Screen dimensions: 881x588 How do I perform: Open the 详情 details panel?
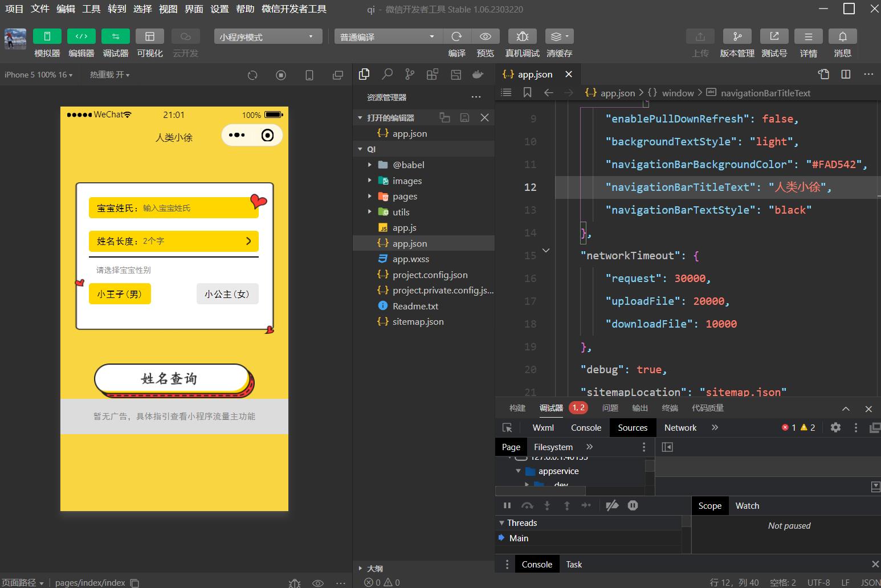[x=809, y=36]
